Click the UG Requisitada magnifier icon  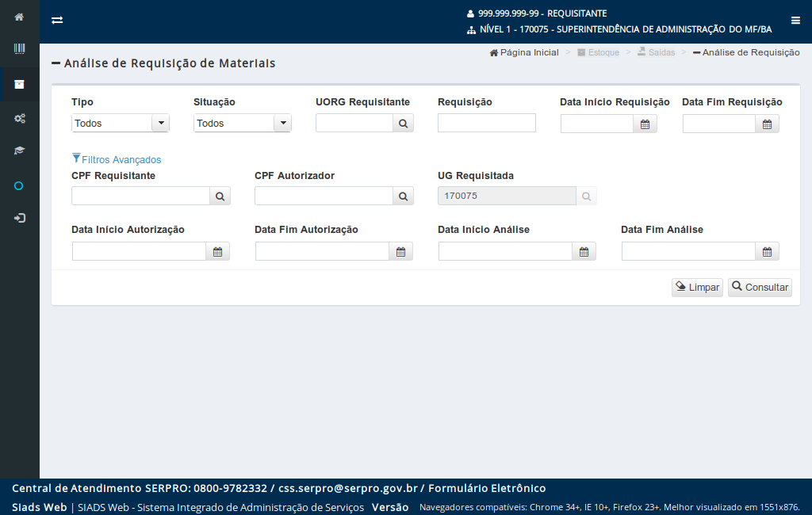point(586,196)
